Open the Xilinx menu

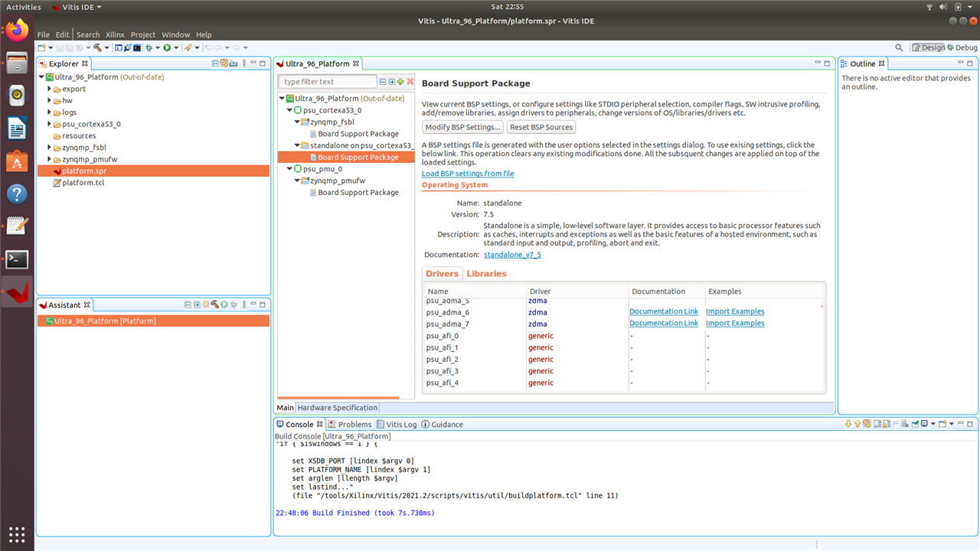(x=115, y=34)
